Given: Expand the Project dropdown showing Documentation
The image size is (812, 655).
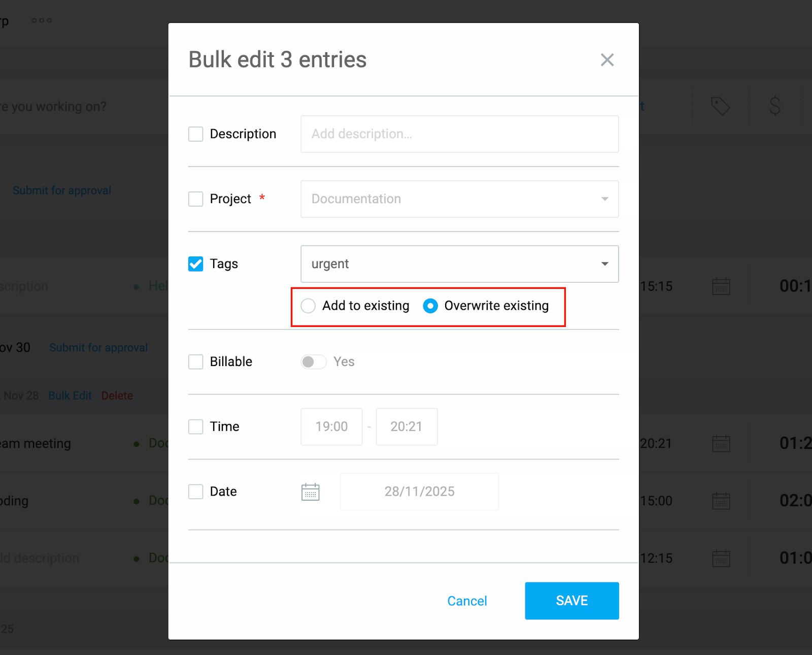Looking at the screenshot, I should point(604,199).
